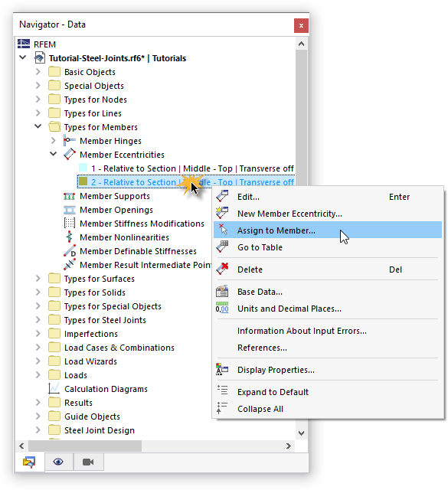Click the Collapse All arrow icon
The height and width of the screenshot is (490, 448).
(222, 408)
